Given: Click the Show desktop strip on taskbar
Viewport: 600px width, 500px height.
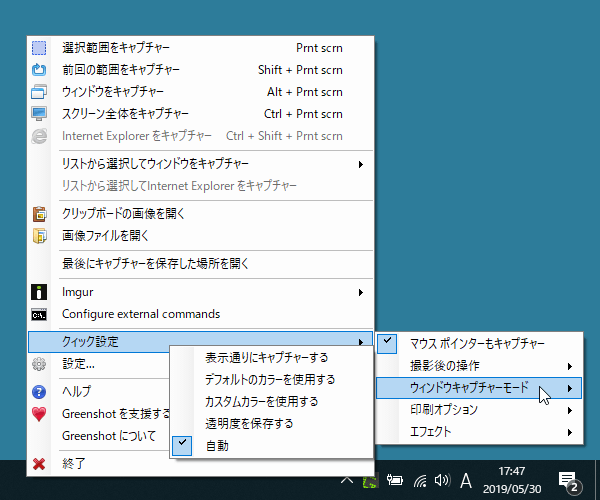Looking at the screenshot, I should click(x=597, y=480).
